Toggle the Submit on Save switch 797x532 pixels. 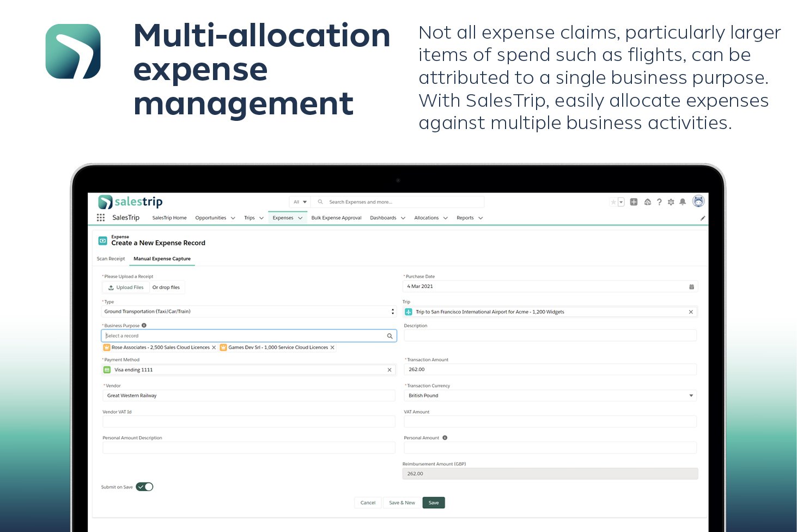[144, 487]
